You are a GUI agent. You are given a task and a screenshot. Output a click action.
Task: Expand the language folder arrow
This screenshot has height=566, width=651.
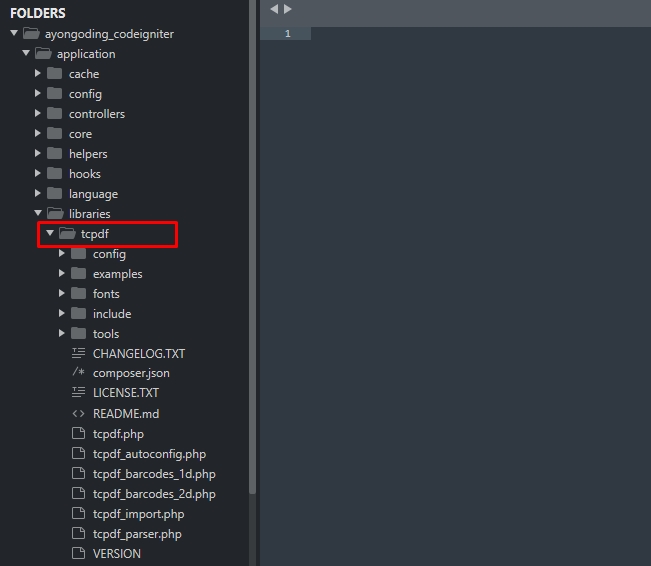38,193
